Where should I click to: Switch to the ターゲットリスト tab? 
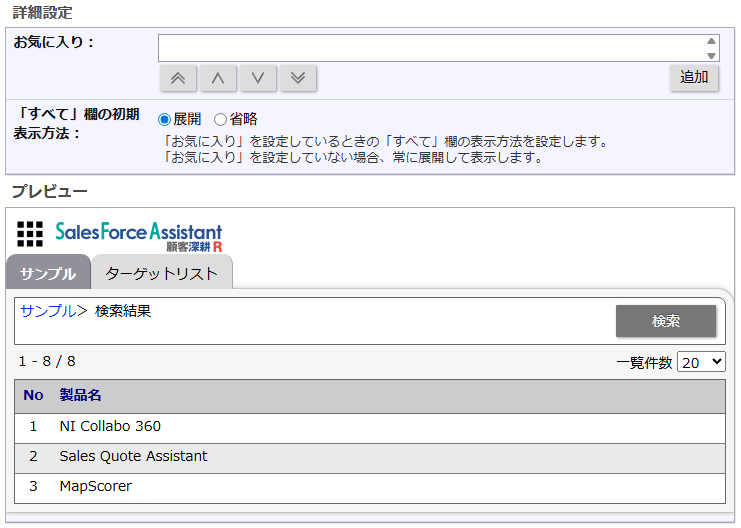[x=161, y=273]
